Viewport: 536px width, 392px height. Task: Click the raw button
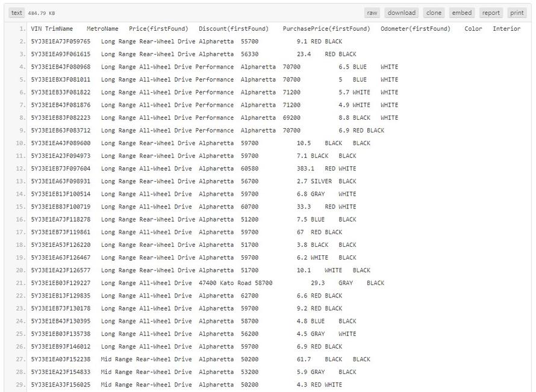372,13
